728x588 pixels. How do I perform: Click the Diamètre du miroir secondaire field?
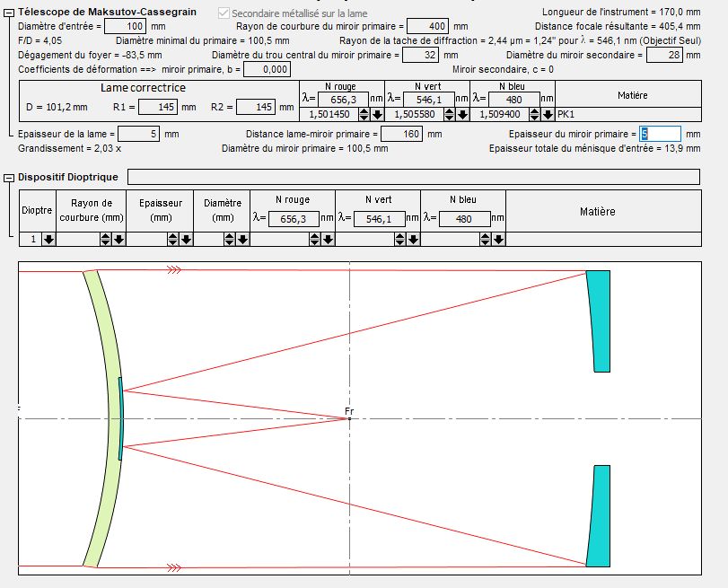(x=663, y=55)
